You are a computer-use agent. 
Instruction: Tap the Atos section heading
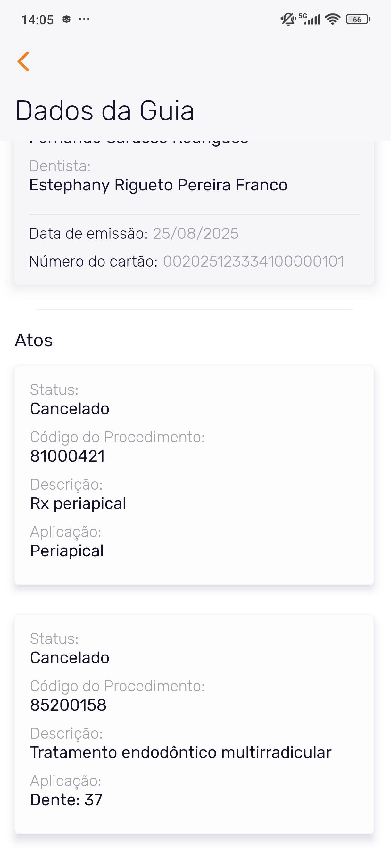34,340
